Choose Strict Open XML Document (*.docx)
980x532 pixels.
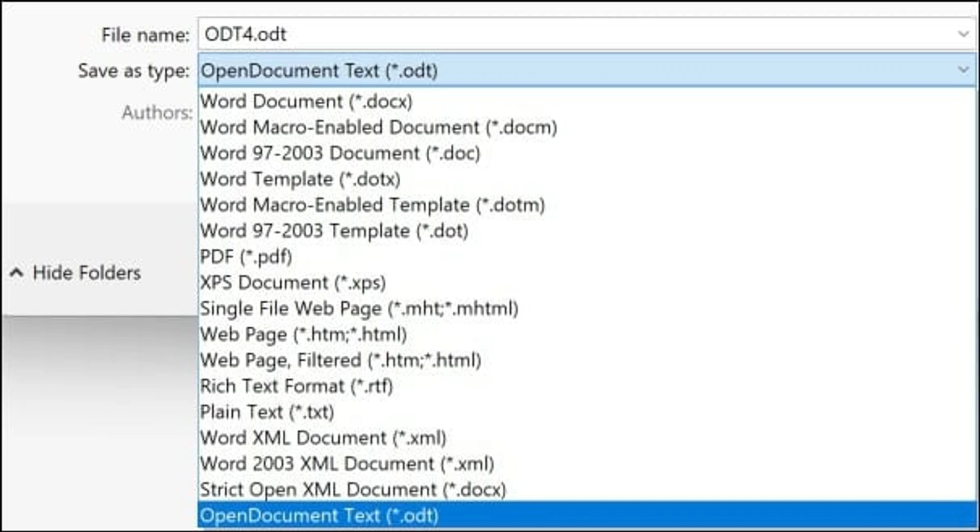[x=587, y=490]
